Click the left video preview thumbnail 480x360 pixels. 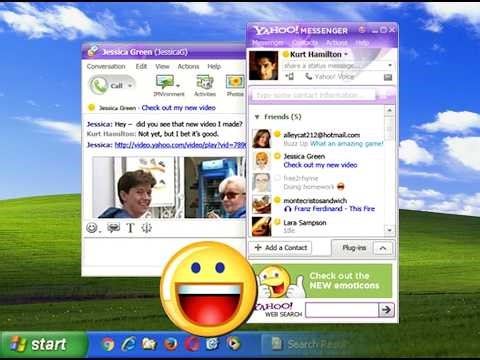click(134, 187)
